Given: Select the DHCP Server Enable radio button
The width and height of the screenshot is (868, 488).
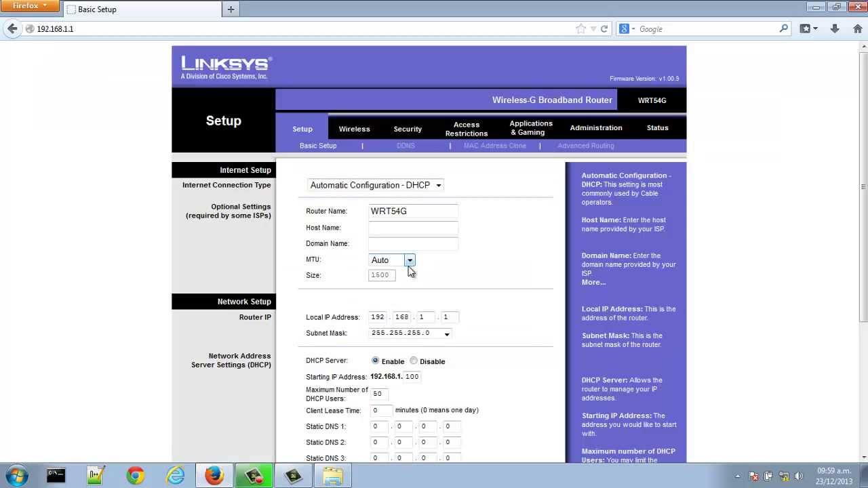Looking at the screenshot, I should click(375, 361).
